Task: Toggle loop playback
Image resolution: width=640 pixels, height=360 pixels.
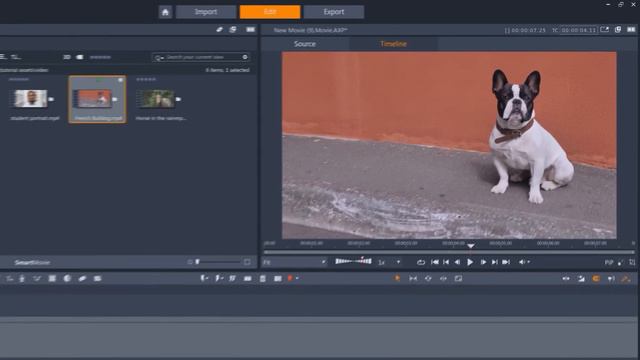Action: pos(421,262)
